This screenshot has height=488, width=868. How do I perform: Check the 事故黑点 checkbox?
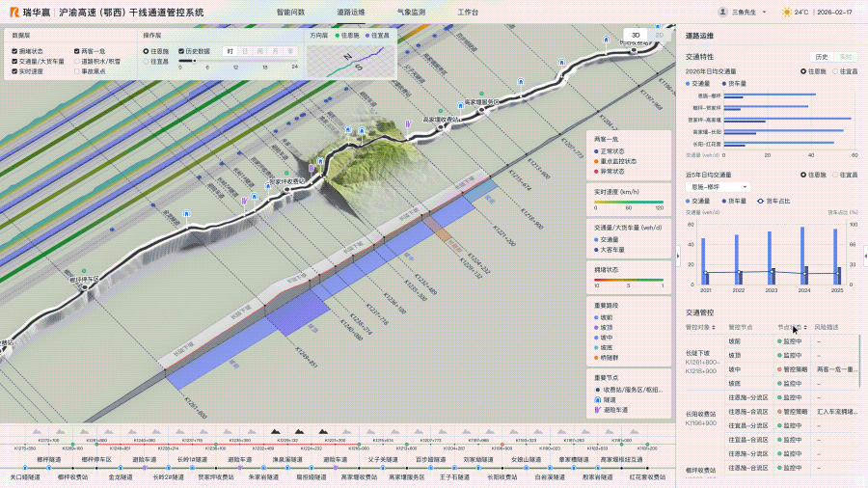coord(77,71)
